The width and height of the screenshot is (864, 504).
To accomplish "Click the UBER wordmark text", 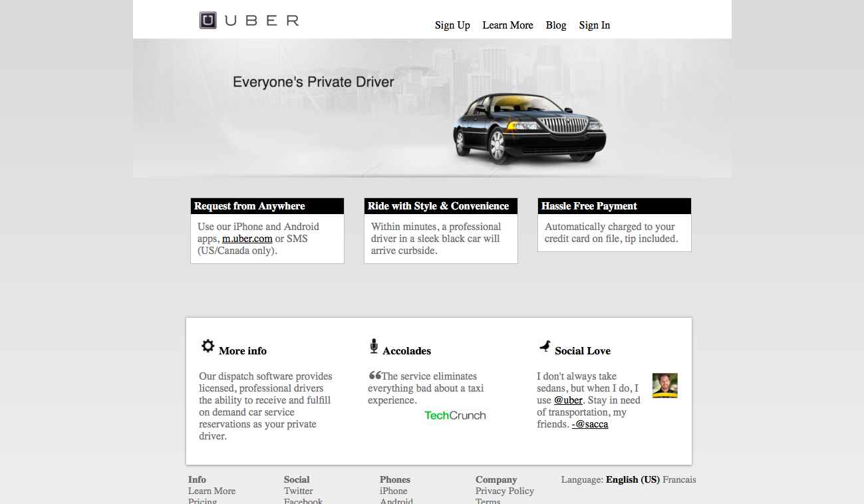I will tap(262, 21).
